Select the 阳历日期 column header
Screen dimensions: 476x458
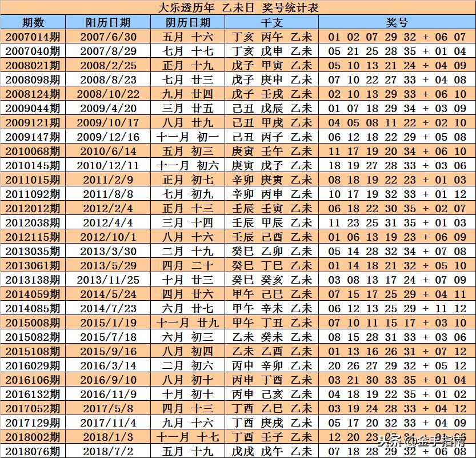tap(108, 22)
